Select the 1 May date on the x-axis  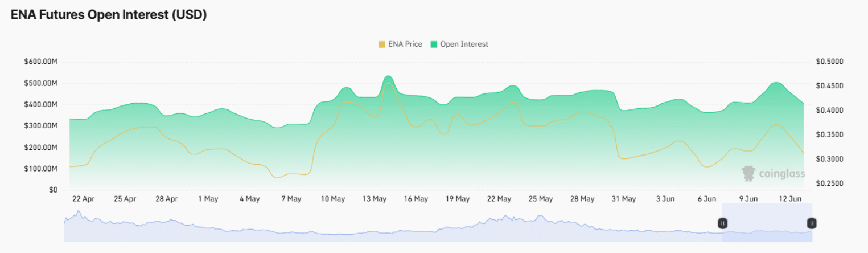click(x=208, y=199)
